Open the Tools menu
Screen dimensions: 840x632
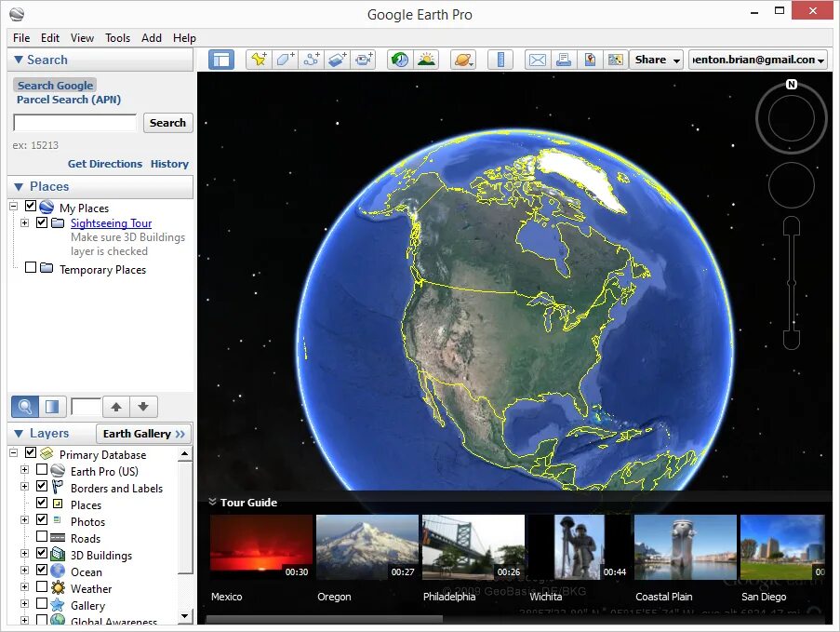click(x=117, y=38)
